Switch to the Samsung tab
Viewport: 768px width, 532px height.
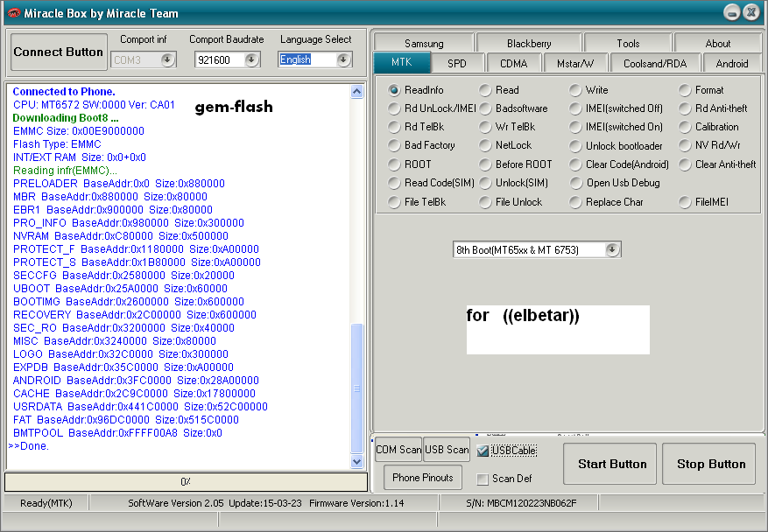click(x=424, y=43)
